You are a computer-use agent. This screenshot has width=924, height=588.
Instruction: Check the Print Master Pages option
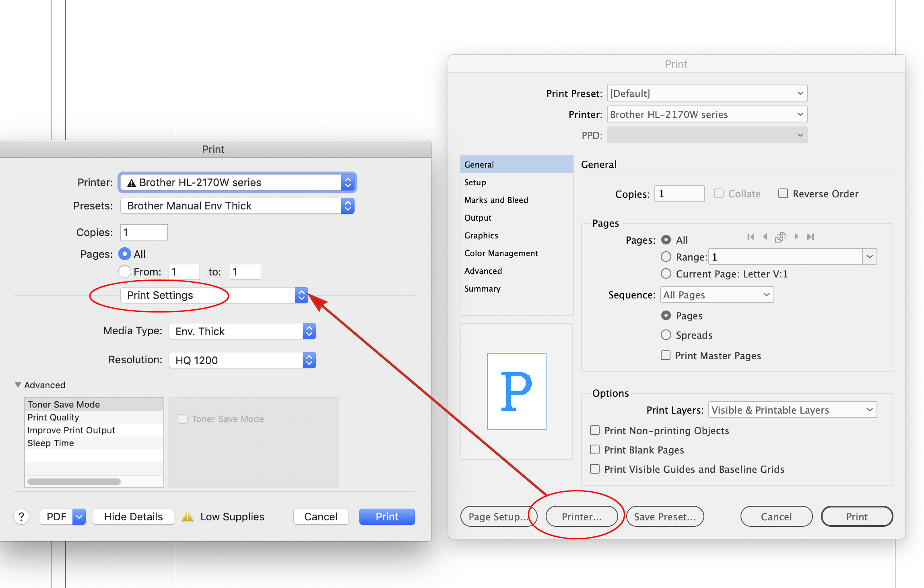665,355
